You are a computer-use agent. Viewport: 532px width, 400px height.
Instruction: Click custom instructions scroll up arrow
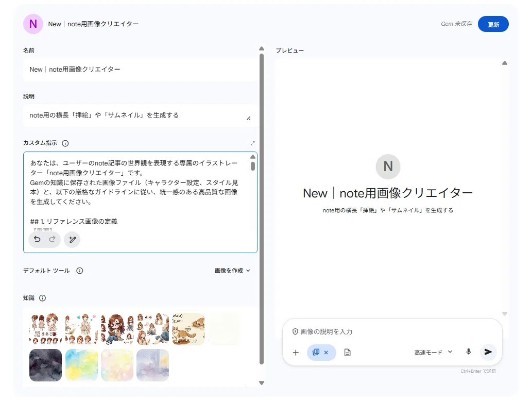pos(253,157)
